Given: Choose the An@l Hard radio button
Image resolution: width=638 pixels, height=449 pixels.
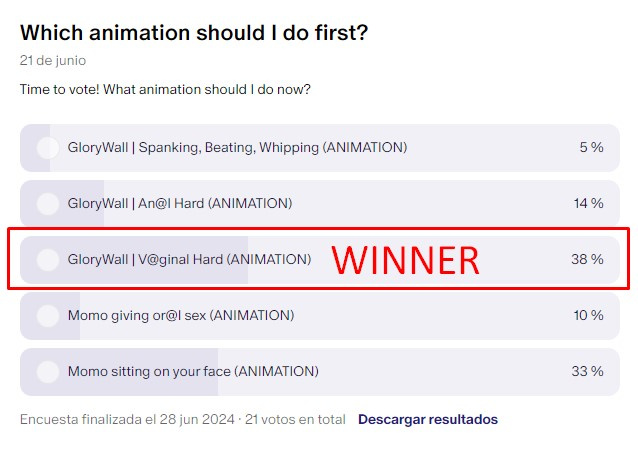Looking at the screenshot, I should coord(48,204).
